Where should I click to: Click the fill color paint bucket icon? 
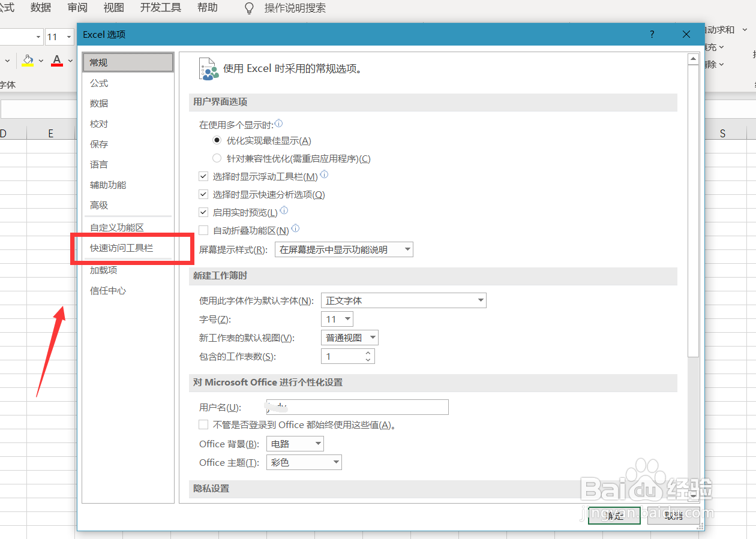pos(28,60)
